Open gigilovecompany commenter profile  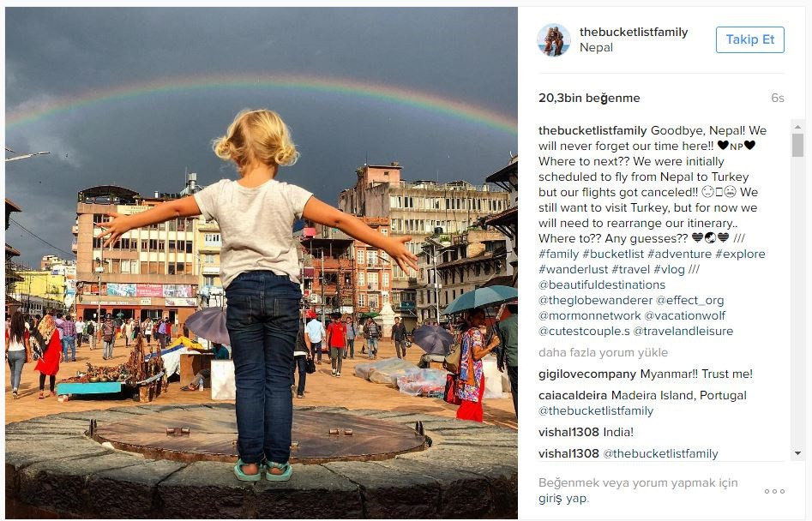[x=587, y=374]
